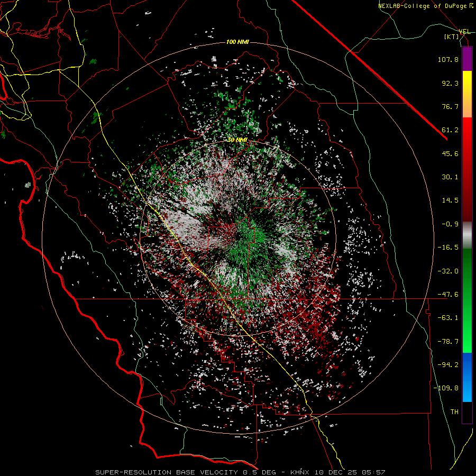Click the -109.8 legend value
The width and height of the screenshot is (476, 476).
point(446,388)
